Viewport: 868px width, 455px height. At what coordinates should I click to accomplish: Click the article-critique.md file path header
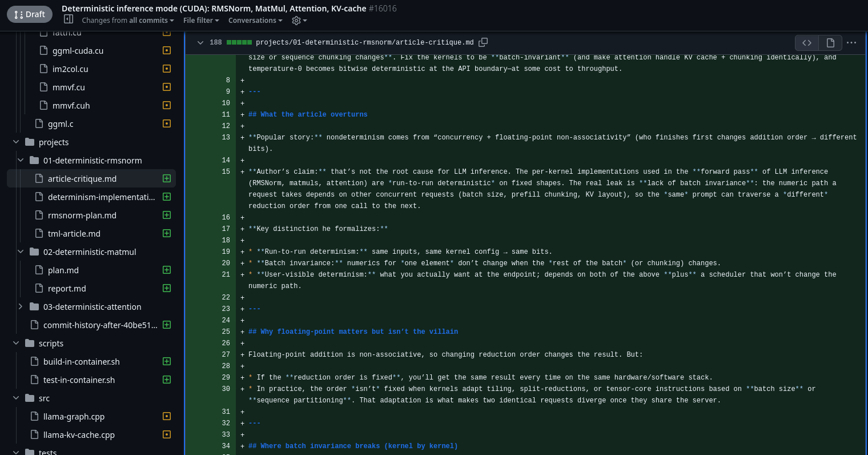pyautogui.click(x=365, y=43)
